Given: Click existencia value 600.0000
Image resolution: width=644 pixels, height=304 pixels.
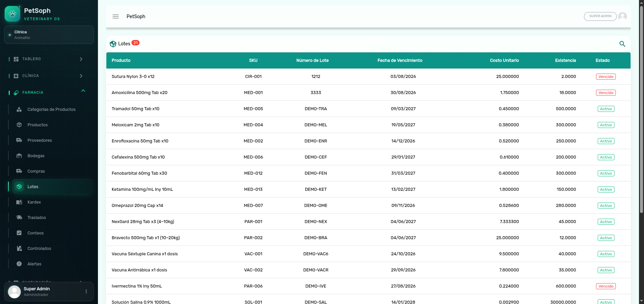Looking at the screenshot, I should coord(566,286).
